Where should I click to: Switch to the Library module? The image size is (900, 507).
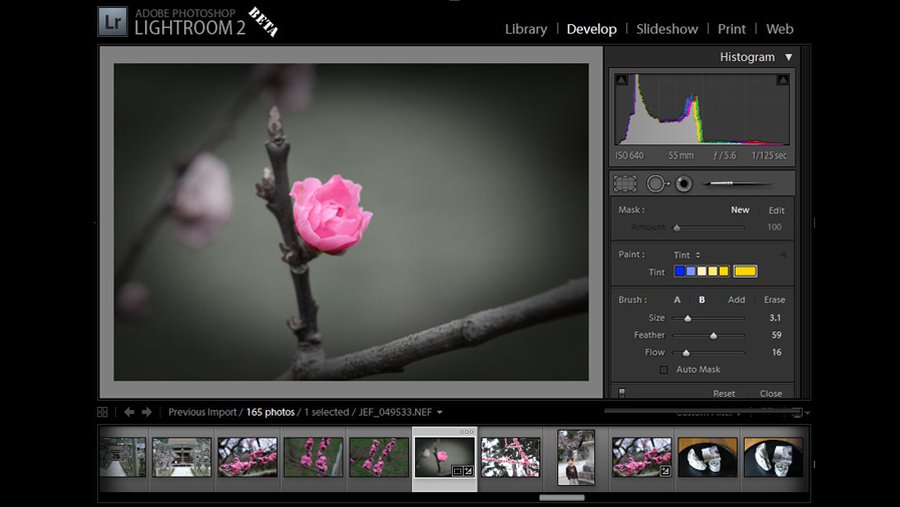[526, 29]
